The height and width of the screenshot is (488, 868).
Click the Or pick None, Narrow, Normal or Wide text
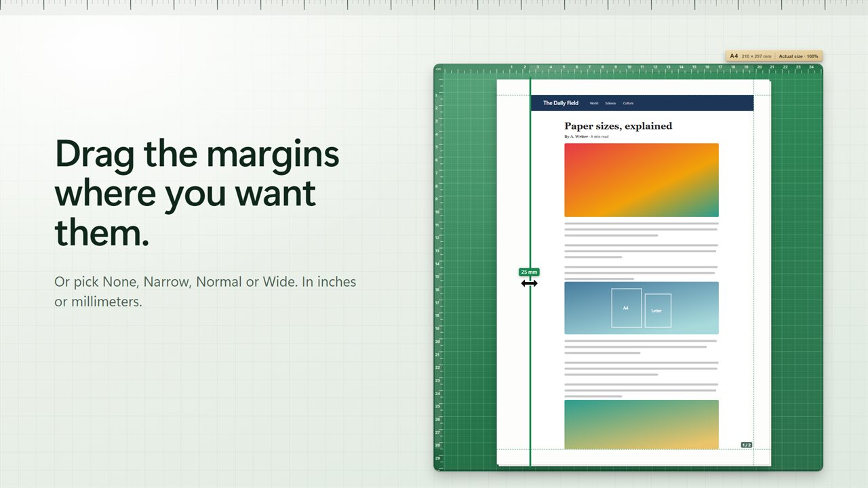[x=205, y=291]
